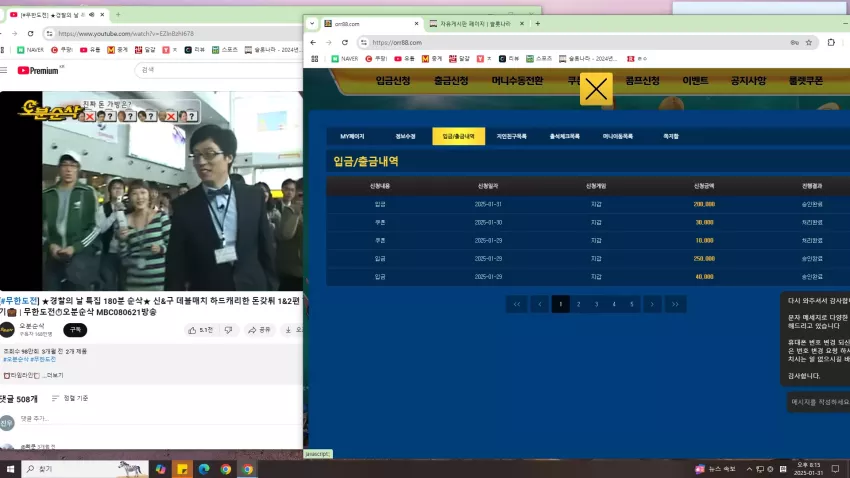
Task: Open the Windows Start menu
Action: point(10,469)
